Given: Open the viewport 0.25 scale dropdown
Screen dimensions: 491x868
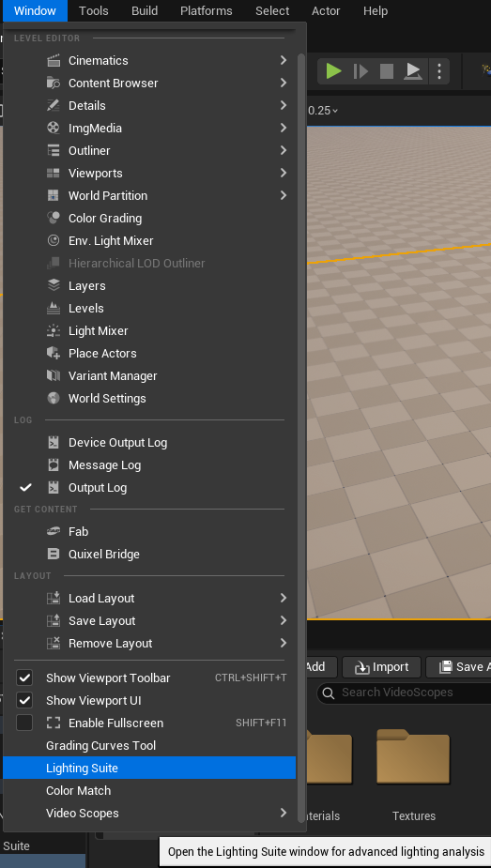Looking at the screenshot, I should click(x=323, y=111).
